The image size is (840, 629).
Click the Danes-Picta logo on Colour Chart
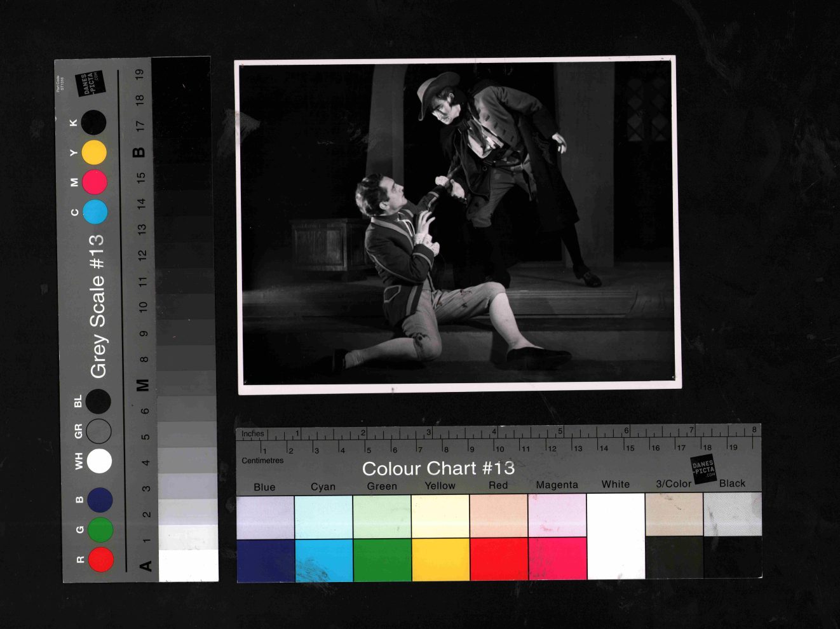click(x=703, y=469)
